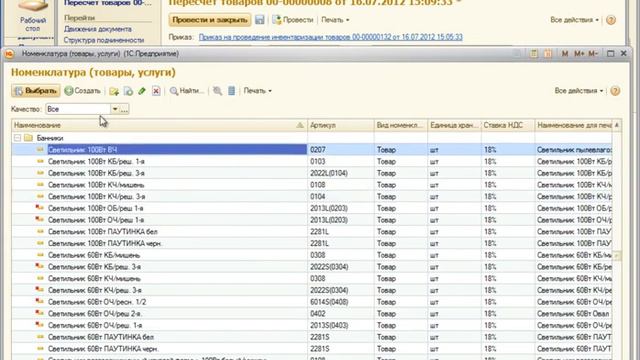Click help icon in Номенклатура window

(615, 91)
